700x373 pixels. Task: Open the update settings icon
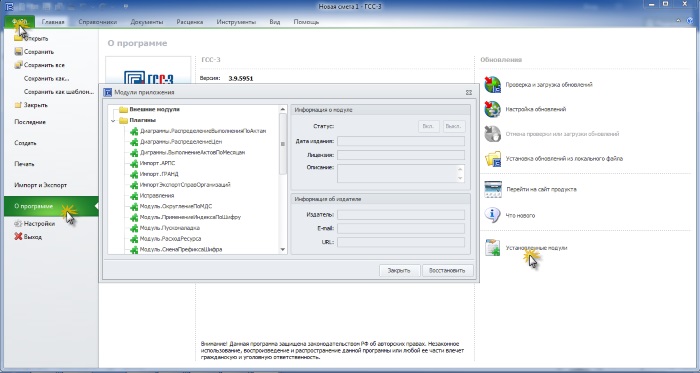[492, 109]
